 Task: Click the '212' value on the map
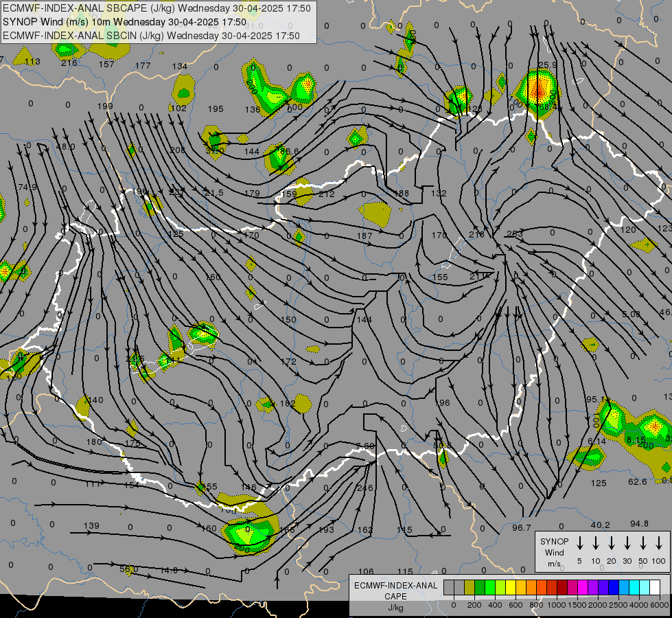coord(327,194)
